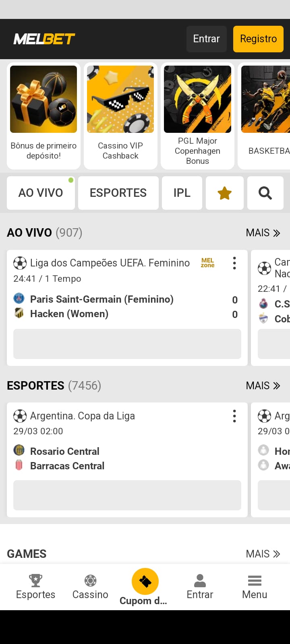Show more GAMES
The image size is (290, 644).
coord(263,554)
